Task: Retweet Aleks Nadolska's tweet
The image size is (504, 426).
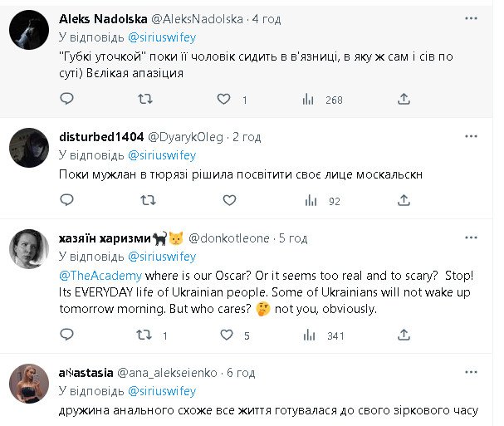Action: point(145,99)
